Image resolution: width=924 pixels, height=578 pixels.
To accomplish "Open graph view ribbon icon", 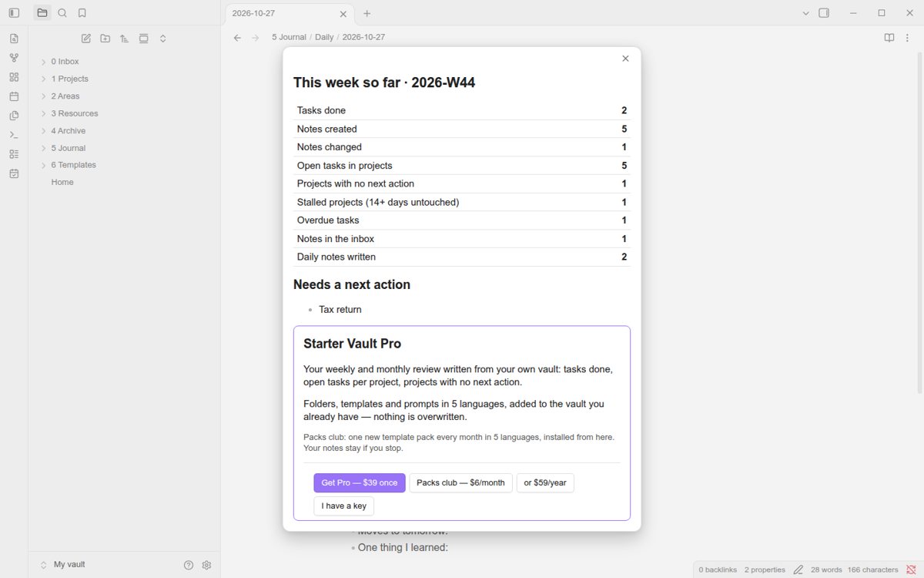I will coord(14,58).
